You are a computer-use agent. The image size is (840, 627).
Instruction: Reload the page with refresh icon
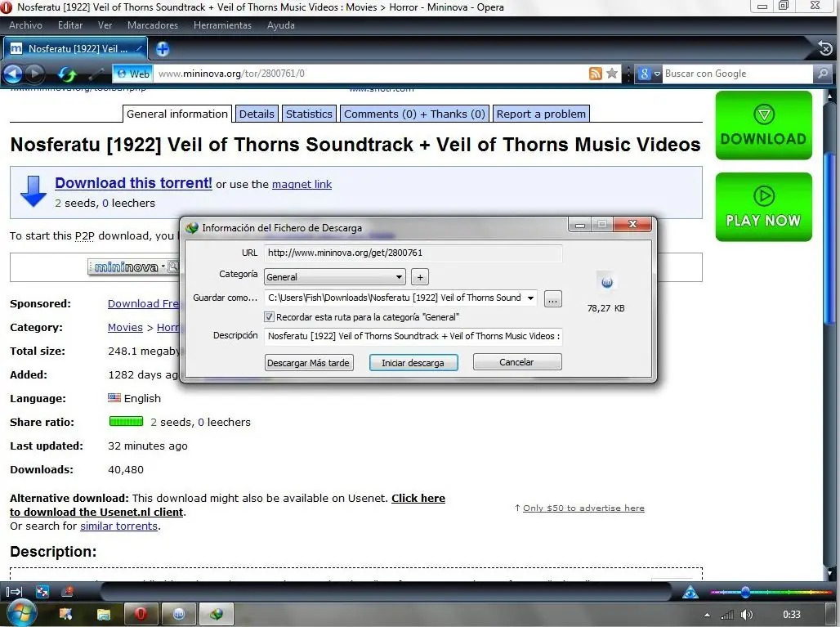click(x=66, y=74)
